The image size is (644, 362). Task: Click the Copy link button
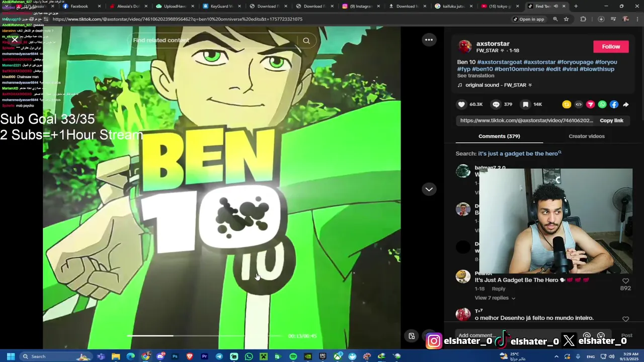click(611, 121)
